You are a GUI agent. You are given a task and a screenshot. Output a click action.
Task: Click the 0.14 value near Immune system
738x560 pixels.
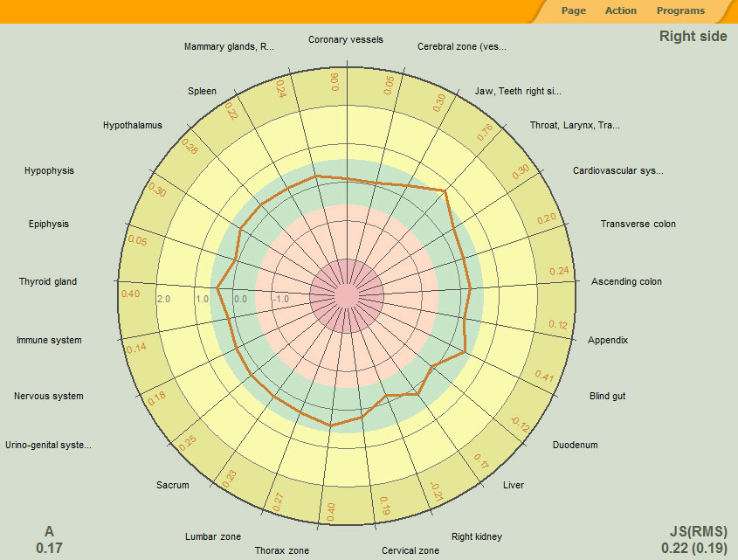tap(136, 349)
